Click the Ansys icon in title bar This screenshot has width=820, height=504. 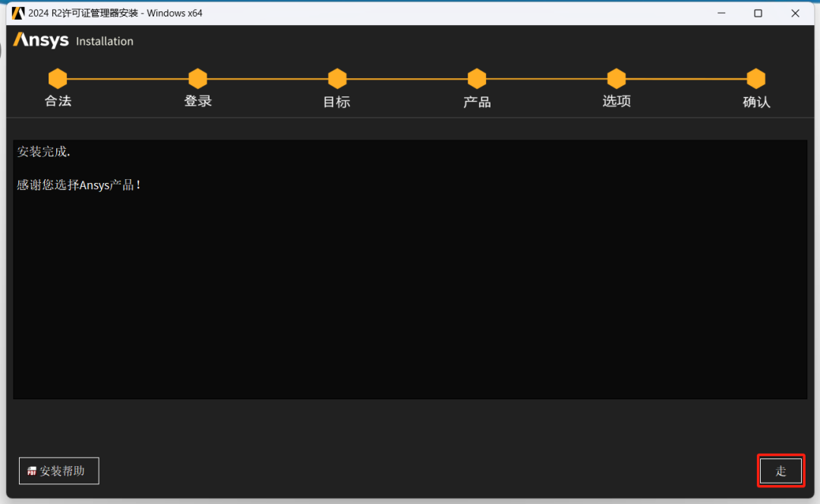[x=18, y=13]
